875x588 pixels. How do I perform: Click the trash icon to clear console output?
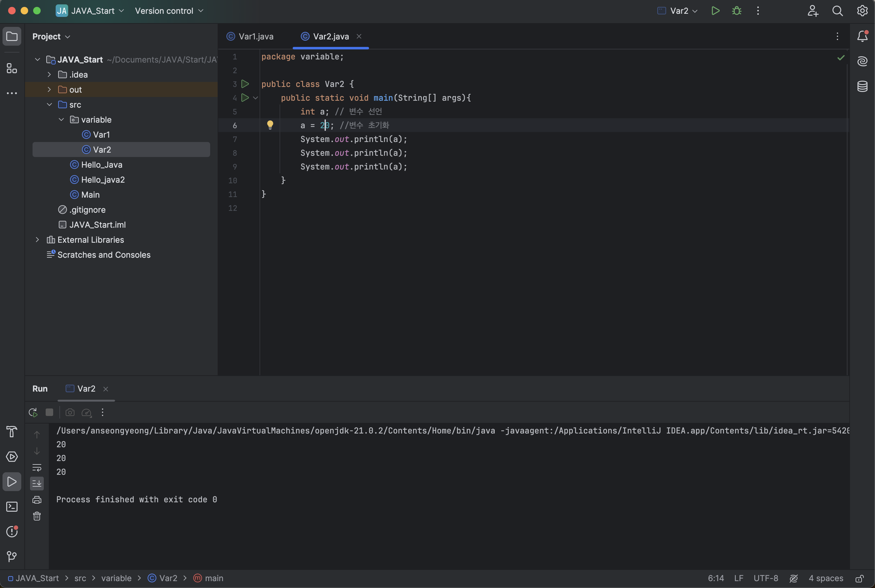click(x=37, y=516)
